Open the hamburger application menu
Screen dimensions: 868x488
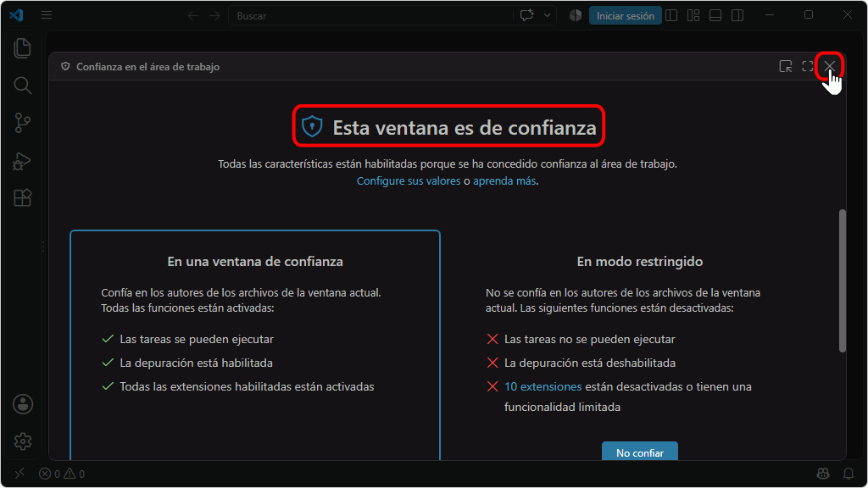(47, 15)
